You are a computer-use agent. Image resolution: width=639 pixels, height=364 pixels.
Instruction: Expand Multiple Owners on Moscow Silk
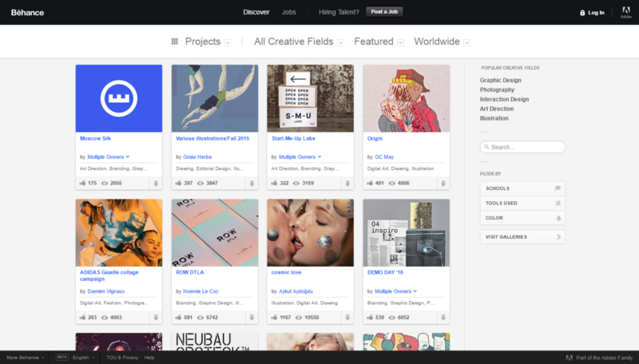click(109, 156)
